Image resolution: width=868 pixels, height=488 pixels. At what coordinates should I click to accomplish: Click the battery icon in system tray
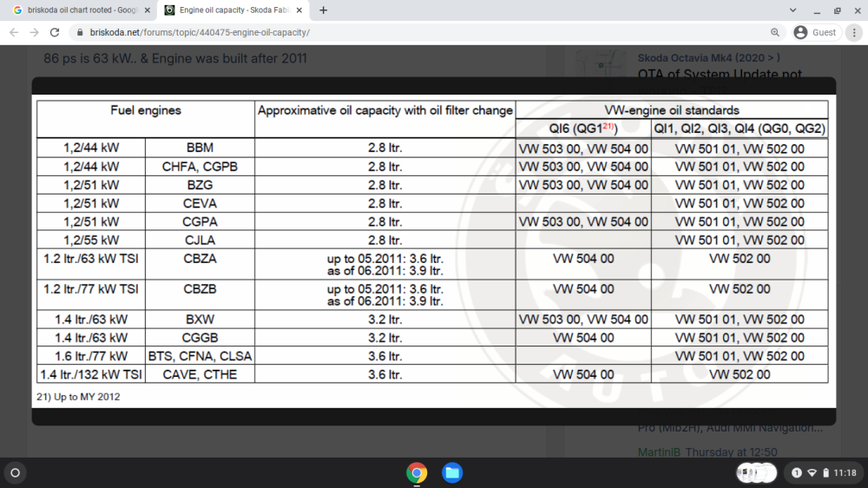pyautogui.click(x=825, y=472)
